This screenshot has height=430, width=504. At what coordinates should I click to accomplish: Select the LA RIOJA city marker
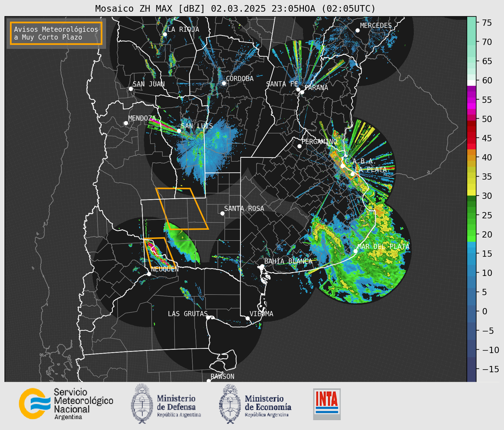165,34
